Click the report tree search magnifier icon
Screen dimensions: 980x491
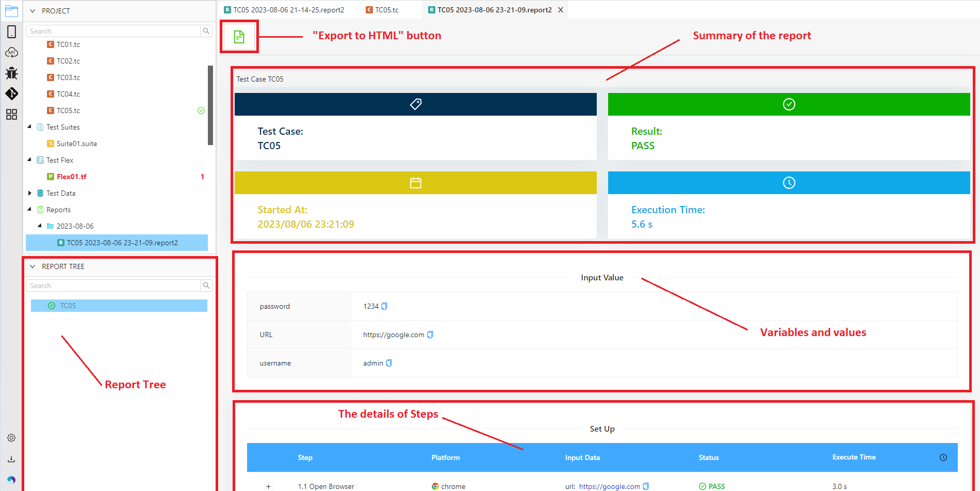pyautogui.click(x=206, y=286)
